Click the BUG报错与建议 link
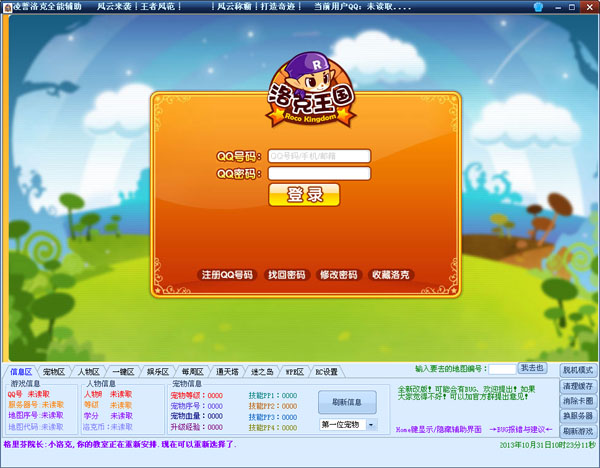Viewport: 600px width, 468px height. [520, 430]
